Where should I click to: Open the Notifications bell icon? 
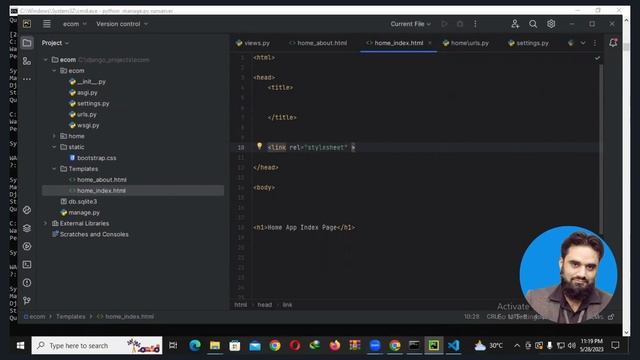coord(613,42)
